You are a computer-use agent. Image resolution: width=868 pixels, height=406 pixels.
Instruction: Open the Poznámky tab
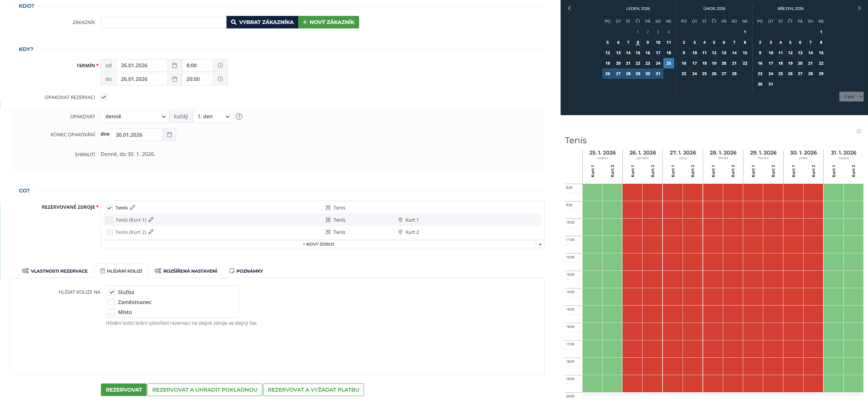click(246, 271)
